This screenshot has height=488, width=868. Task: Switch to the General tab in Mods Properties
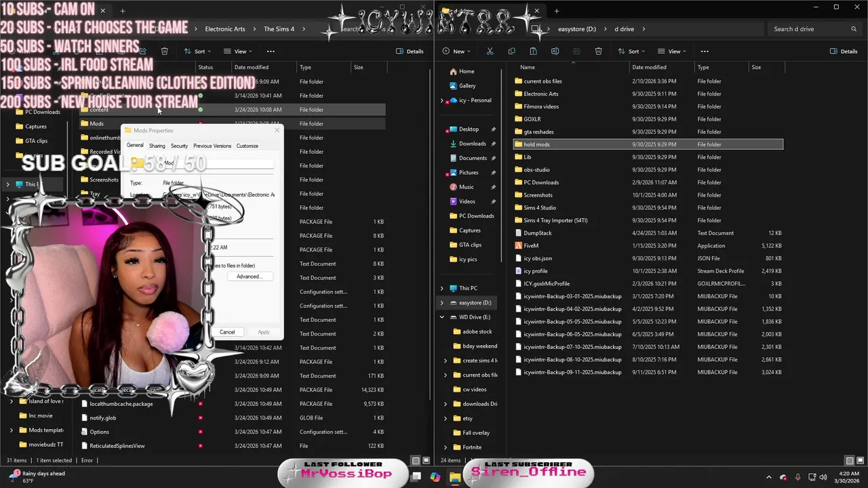coord(135,145)
